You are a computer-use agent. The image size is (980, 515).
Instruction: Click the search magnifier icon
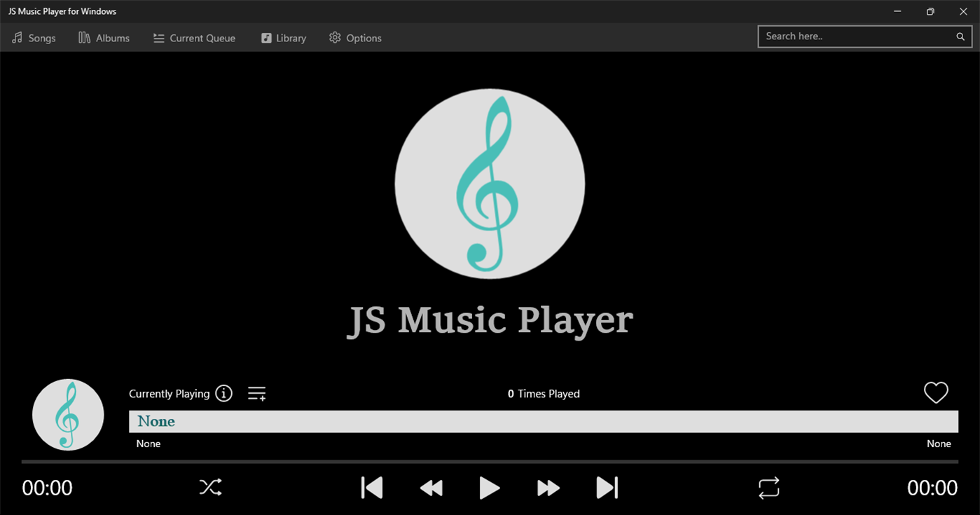(x=960, y=36)
